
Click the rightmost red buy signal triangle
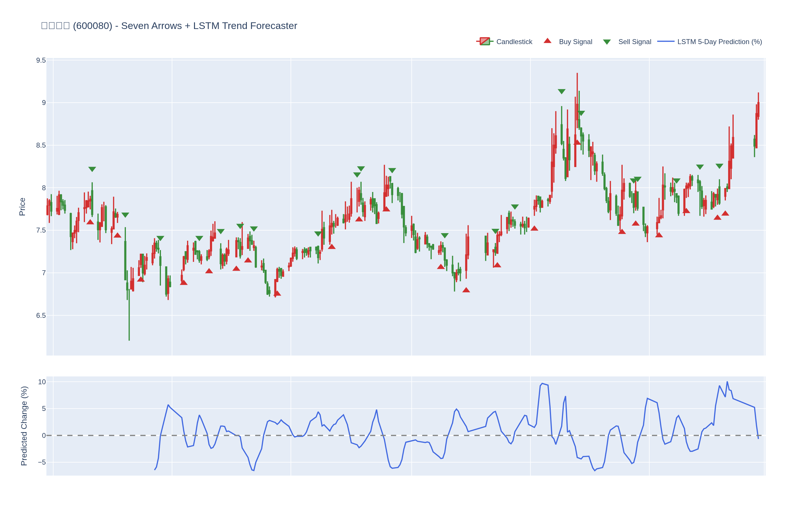click(x=725, y=213)
